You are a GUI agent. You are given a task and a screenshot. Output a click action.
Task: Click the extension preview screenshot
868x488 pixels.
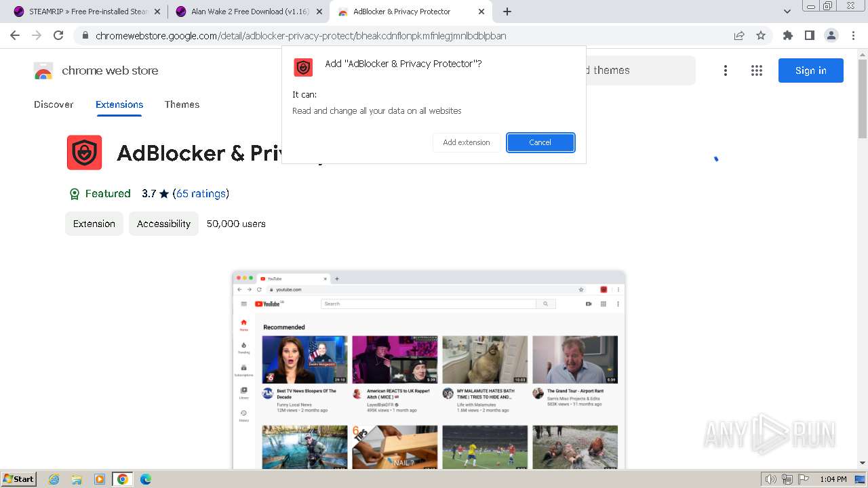(429, 370)
